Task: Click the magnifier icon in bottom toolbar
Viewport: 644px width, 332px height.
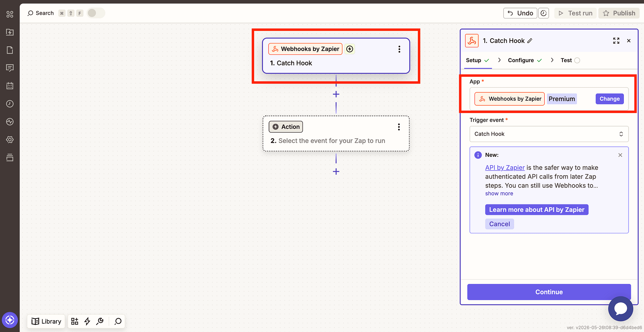Action: (118, 321)
